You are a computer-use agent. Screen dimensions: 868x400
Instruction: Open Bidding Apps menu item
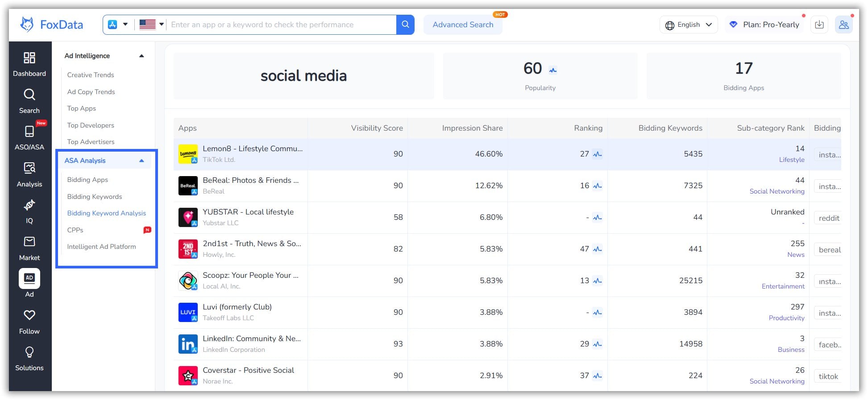click(x=87, y=180)
